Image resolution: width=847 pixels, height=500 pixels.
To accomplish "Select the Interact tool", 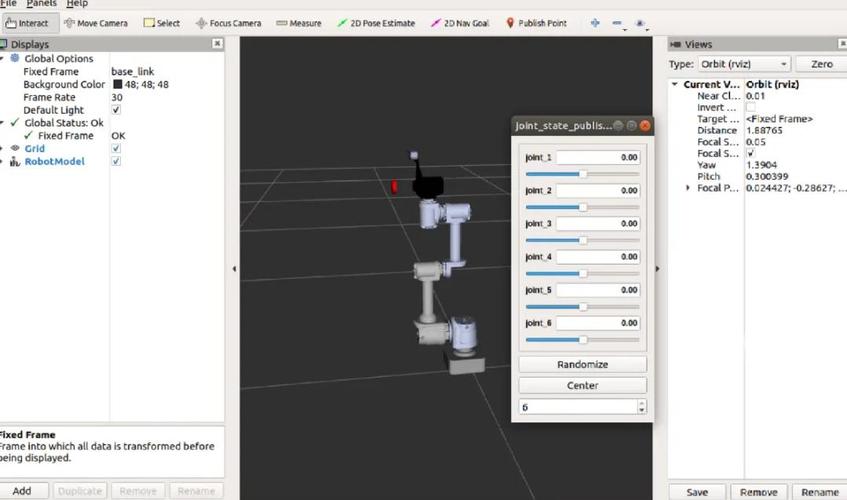I will (x=27, y=23).
